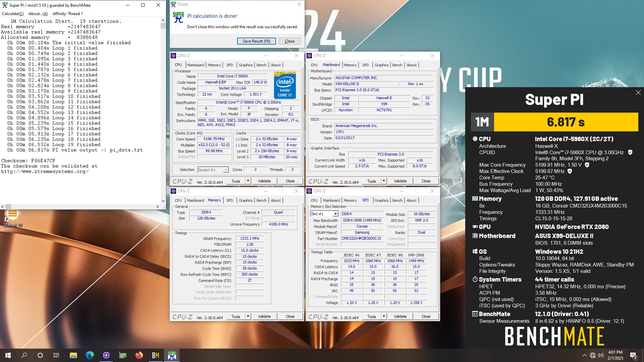The image size is (644, 362).
Task: Click verified shield beside Max Core Frequency
Action: click(587, 165)
